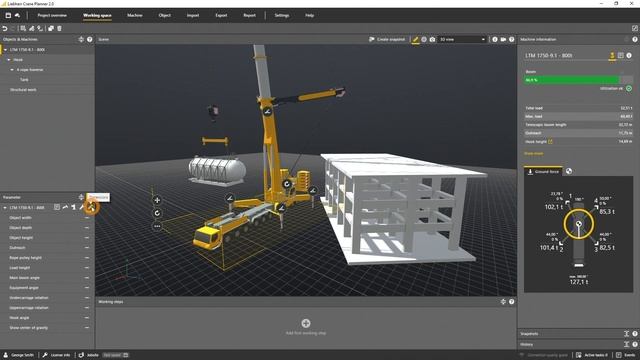Click the edit icon next to Hook height
The width and height of the screenshot is (640, 360).
pos(550,142)
